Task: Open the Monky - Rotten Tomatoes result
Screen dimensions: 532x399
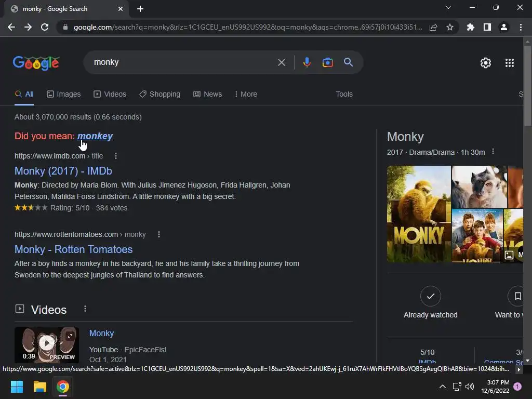Action: coord(74,249)
